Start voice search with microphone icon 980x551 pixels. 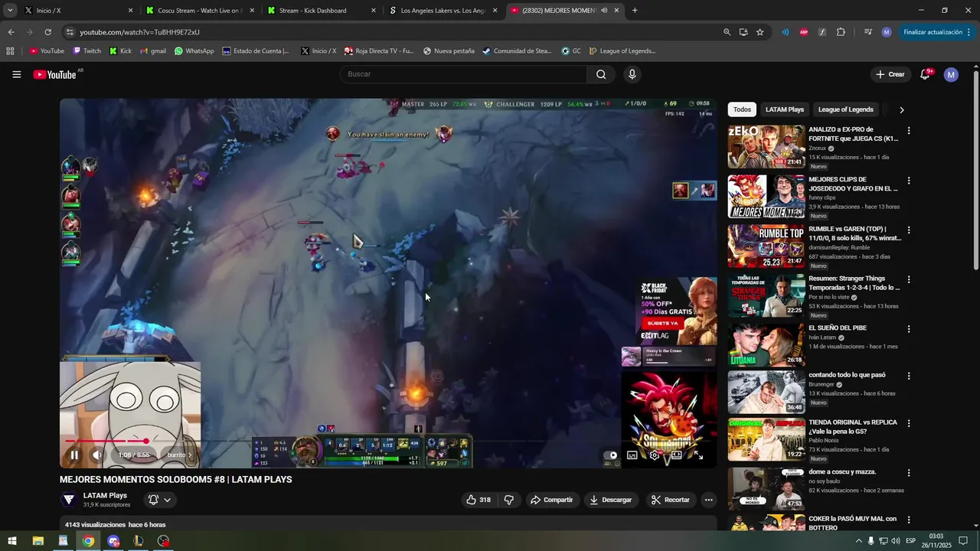tap(632, 74)
